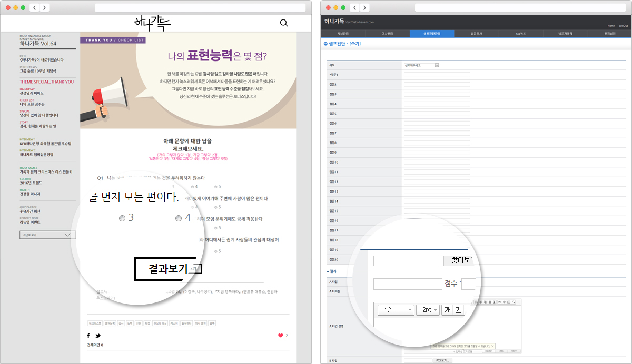Share the article on Twitter
Screen dimensions: 632x364
point(98,335)
